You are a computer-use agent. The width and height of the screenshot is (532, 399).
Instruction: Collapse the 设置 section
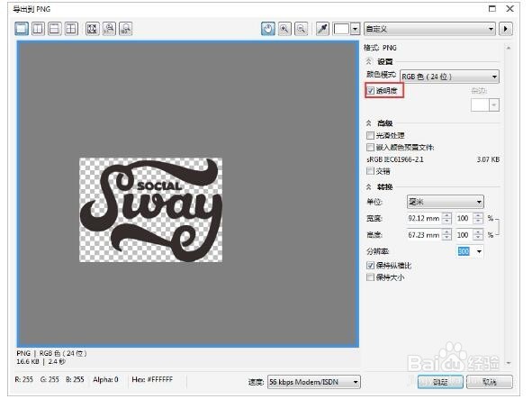[x=369, y=61]
